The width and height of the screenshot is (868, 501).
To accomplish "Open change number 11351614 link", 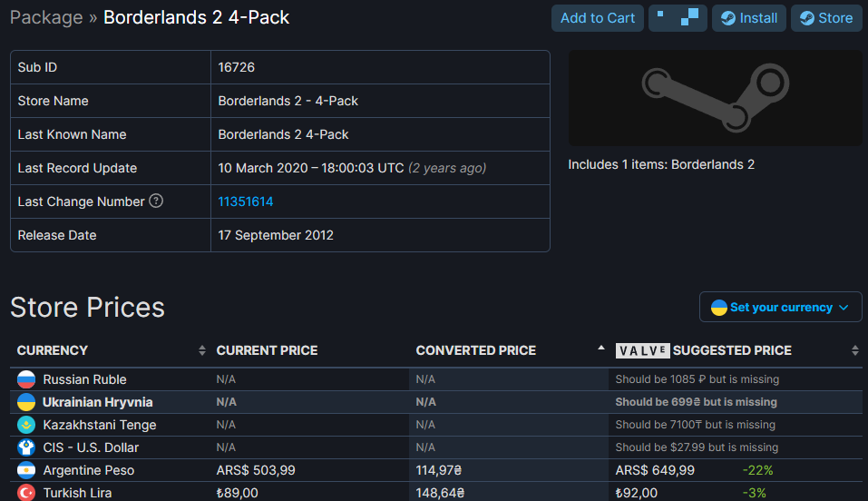I will [245, 201].
